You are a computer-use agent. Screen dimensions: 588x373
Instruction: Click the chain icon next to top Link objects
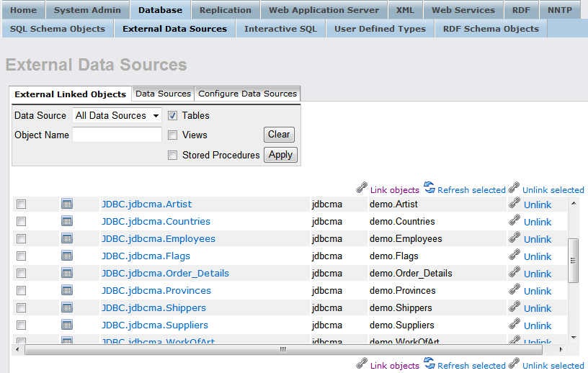[x=362, y=189]
